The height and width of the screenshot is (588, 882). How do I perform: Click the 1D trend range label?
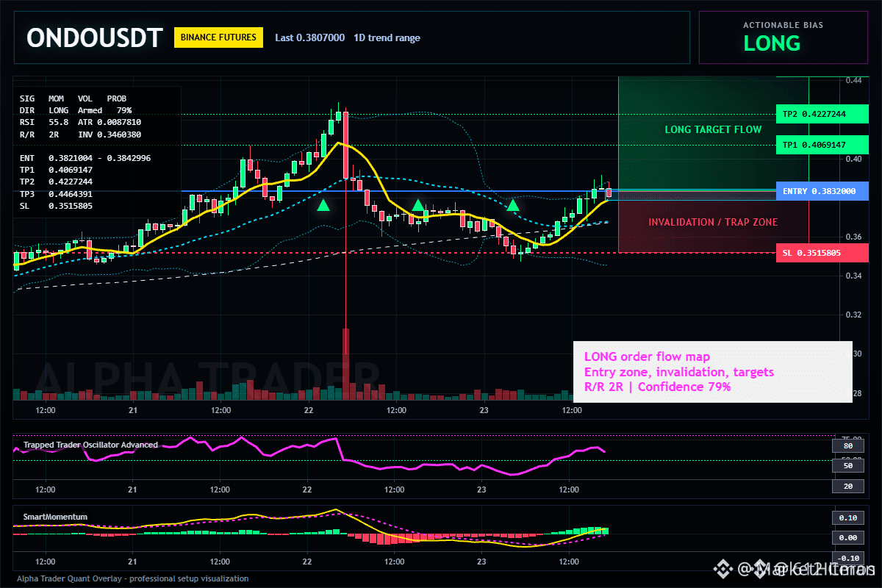387,37
